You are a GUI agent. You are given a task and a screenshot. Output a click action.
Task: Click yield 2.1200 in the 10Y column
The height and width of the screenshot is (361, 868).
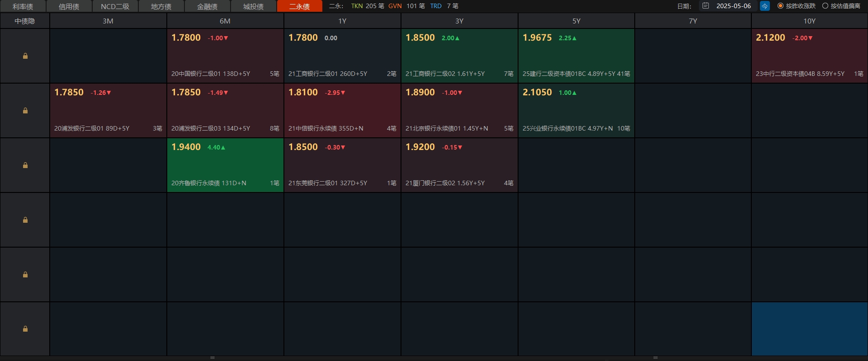pos(770,38)
